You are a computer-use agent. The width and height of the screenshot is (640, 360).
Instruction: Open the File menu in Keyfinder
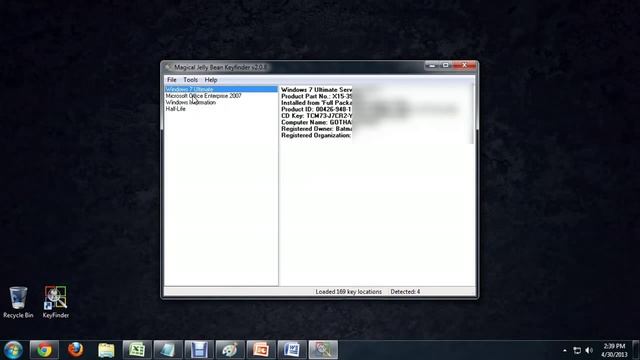pos(171,80)
